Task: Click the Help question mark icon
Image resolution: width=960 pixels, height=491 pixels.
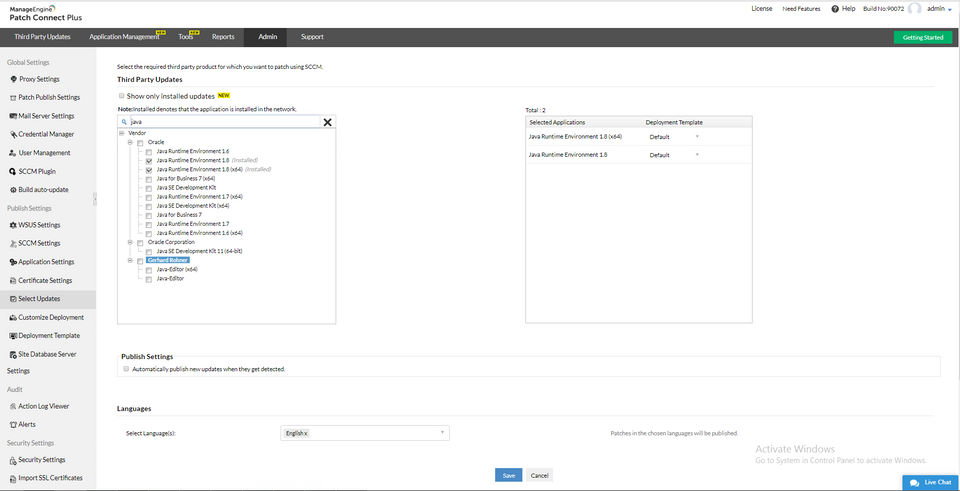Action: click(x=834, y=9)
